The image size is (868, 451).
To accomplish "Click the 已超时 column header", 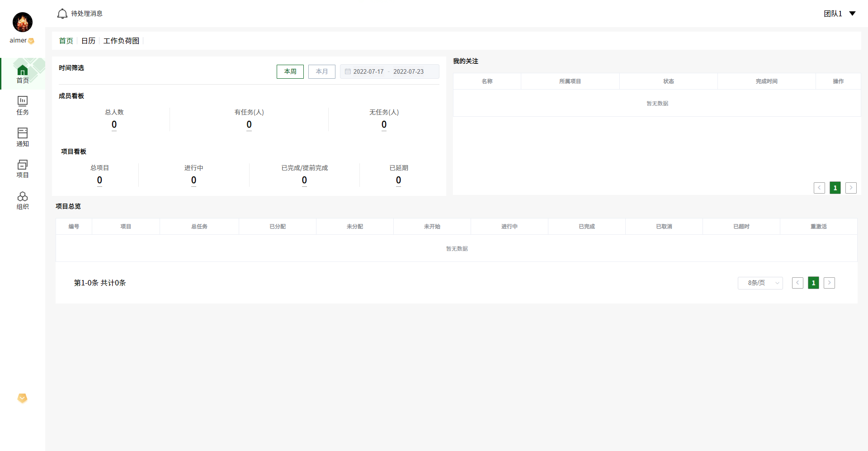I will point(741,227).
